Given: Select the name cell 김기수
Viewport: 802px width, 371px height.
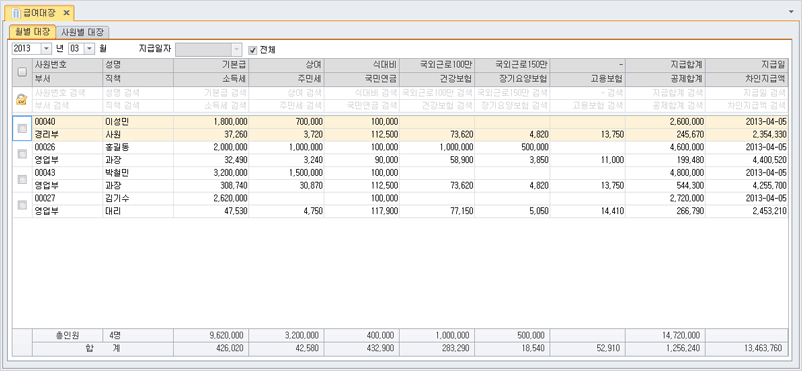Looking at the screenshot, I should coord(138,198).
